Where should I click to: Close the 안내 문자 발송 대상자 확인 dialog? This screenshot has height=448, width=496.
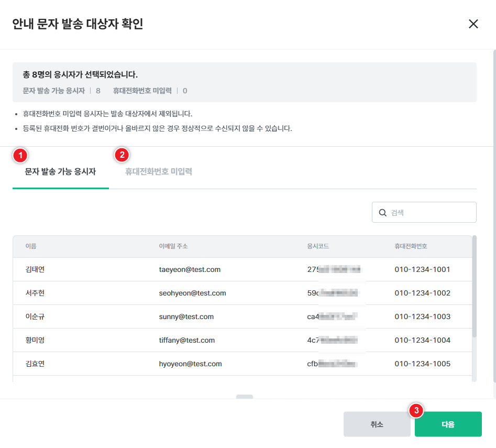(x=473, y=24)
